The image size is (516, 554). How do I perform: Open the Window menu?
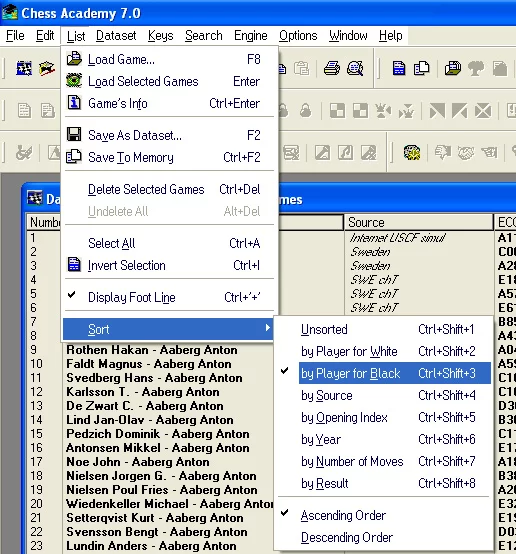(x=348, y=36)
